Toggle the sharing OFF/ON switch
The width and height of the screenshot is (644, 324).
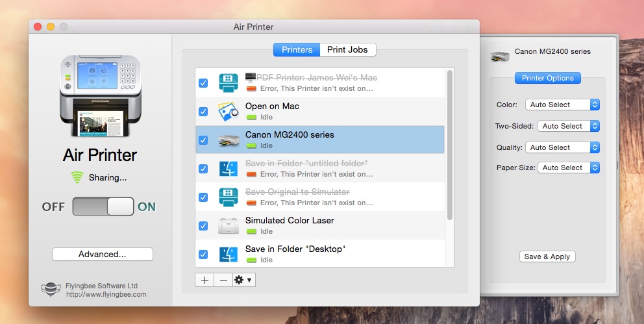tap(103, 206)
